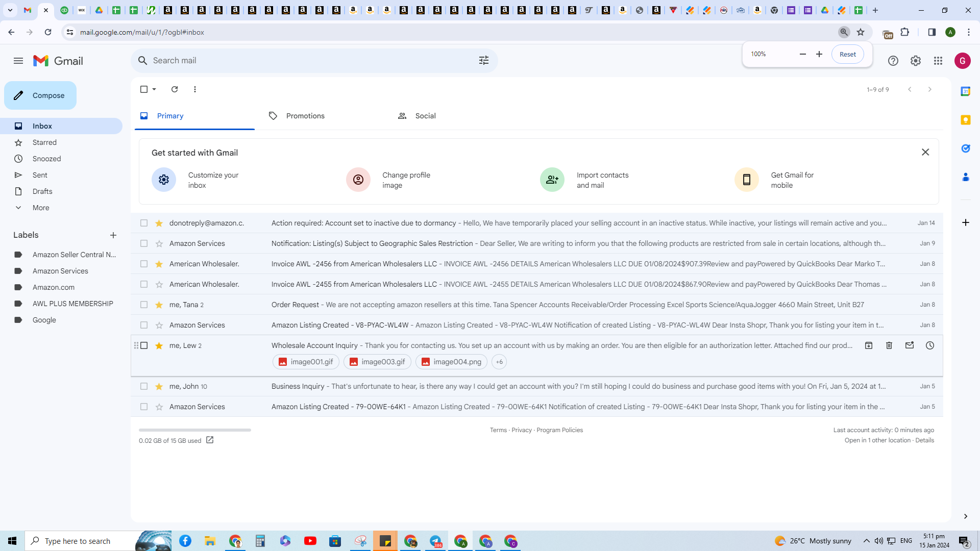Unstar the Business Inquiry email
The width and height of the screenshot is (980, 551).
(x=159, y=386)
